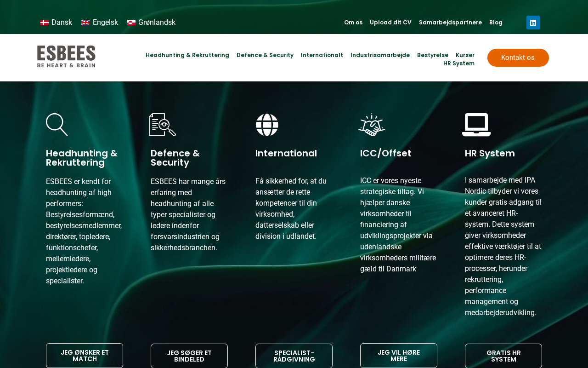Open Upload dit CV page

click(390, 23)
